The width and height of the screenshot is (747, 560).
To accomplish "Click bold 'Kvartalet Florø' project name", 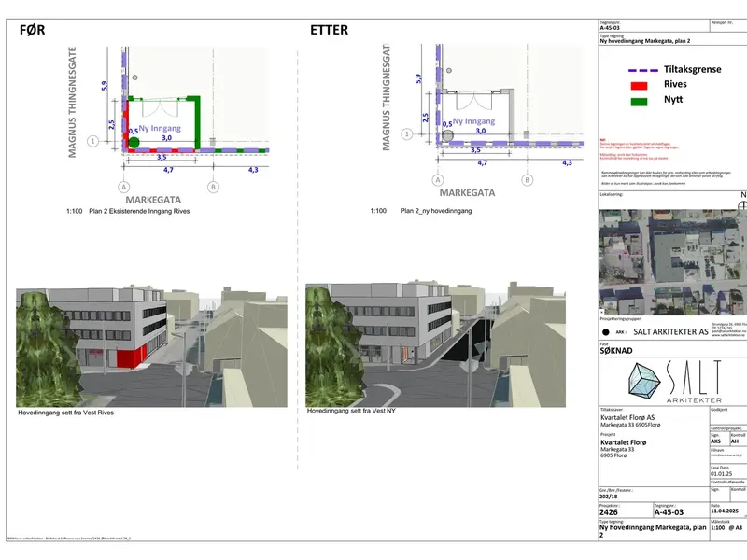I will tap(623, 442).
